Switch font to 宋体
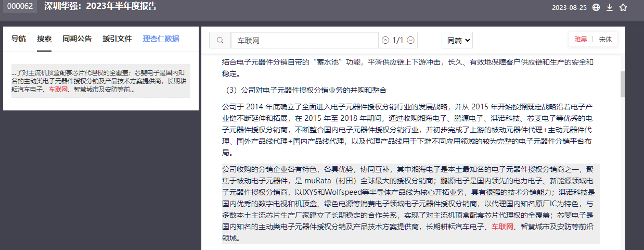The width and height of the screenshot is (644, 250). 605,40
